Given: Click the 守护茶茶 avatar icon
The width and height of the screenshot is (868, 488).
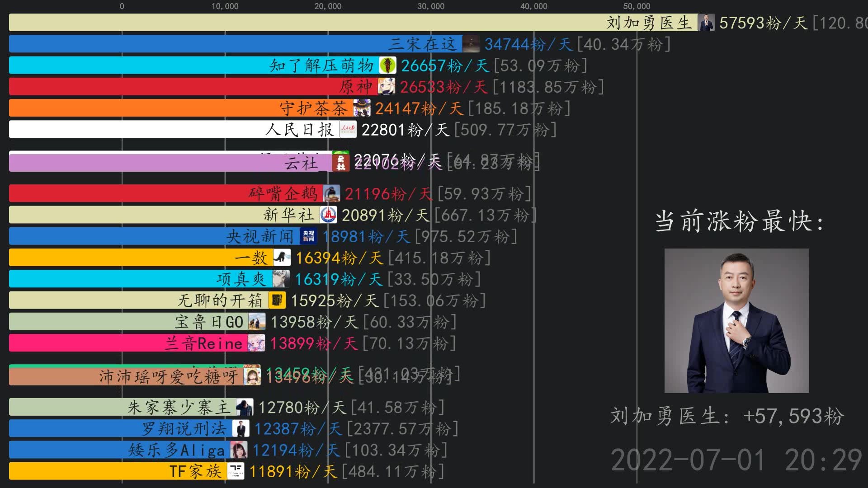Looking at the screenshot, I should click(x=362, y=108).
